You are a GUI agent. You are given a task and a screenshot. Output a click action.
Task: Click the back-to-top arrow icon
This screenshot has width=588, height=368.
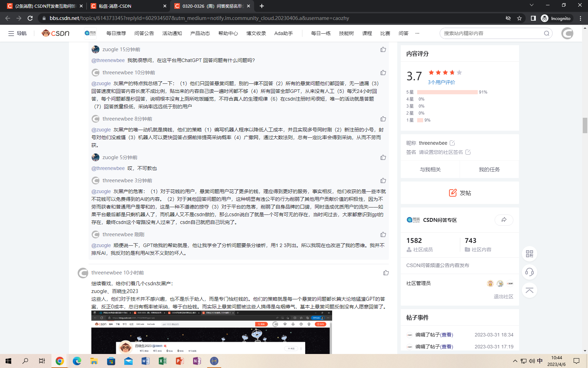[x=529, y=290]
